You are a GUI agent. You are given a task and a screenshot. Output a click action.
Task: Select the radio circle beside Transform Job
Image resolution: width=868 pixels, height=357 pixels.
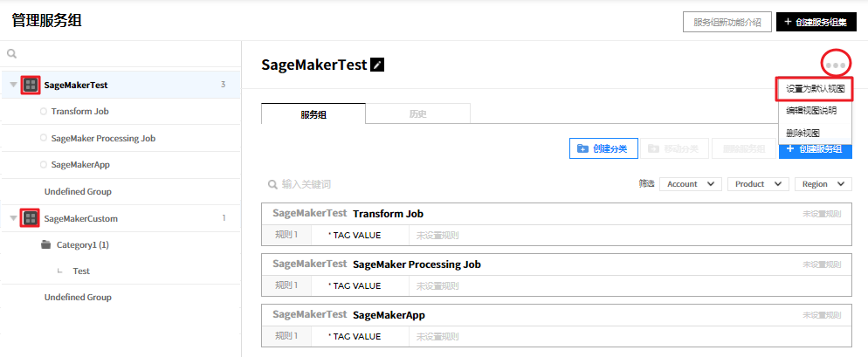(43, 112)
